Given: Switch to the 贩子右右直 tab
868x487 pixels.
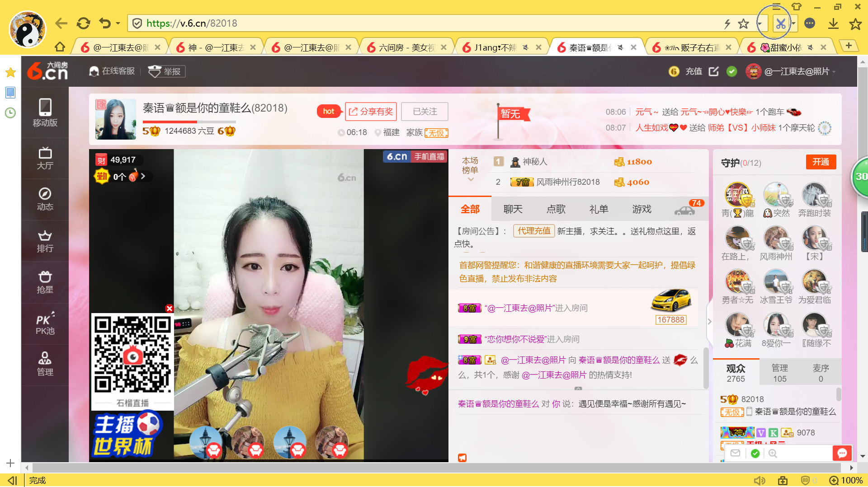Looking at the screenshot, I should point(692,47).
